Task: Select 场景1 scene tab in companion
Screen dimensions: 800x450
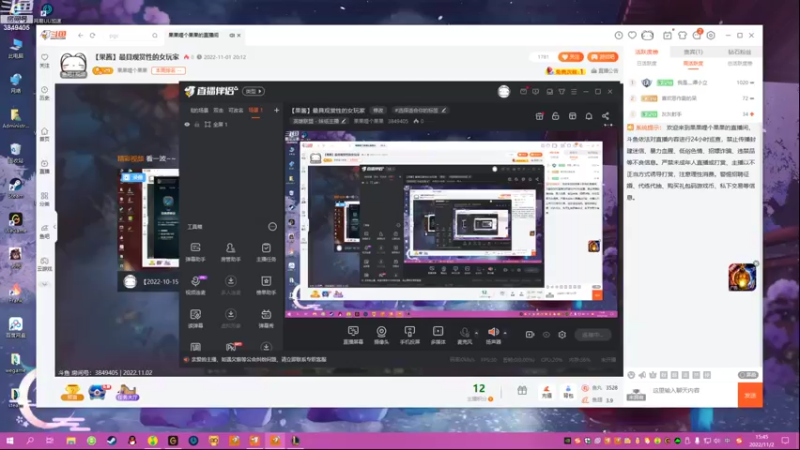Action: pyautogui.click(x=255, y=110)
